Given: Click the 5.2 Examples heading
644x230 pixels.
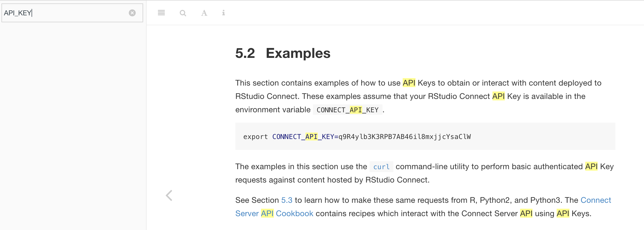Looking at the screenshot, I should click(283, 53).
